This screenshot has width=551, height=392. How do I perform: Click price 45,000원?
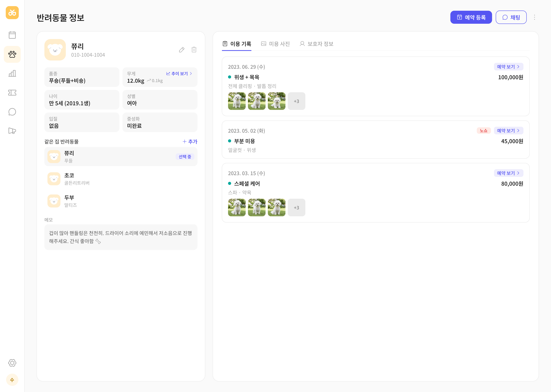tap(512, 141)
